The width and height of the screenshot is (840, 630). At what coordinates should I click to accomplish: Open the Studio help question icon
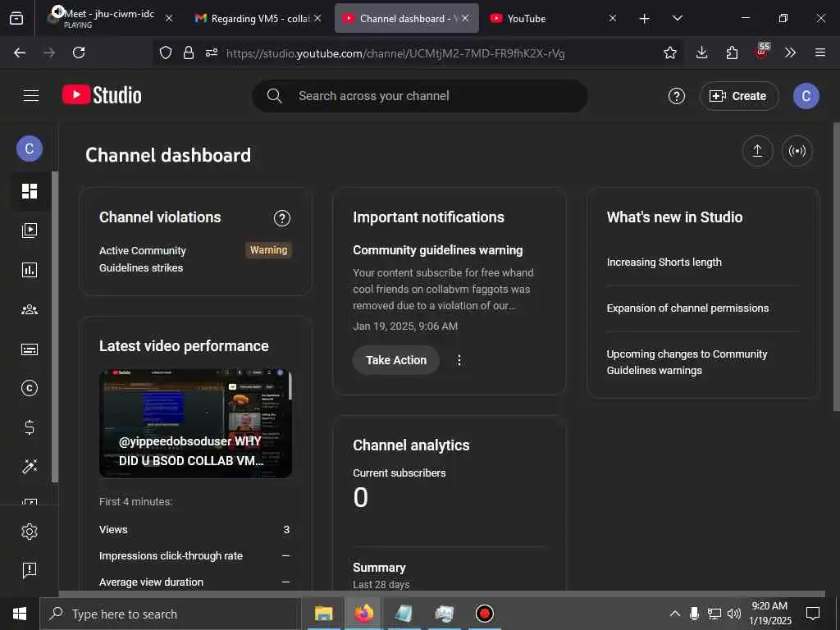(677, 96)
